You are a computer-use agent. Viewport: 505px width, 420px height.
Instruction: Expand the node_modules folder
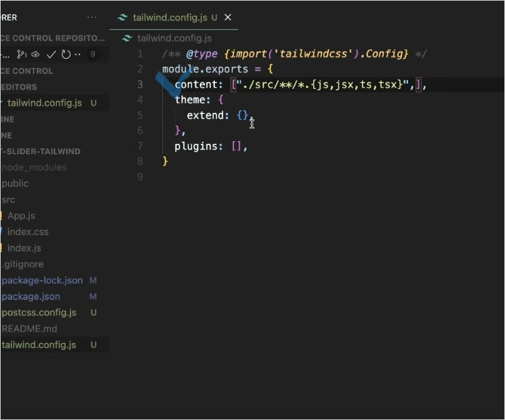[34, 167]
